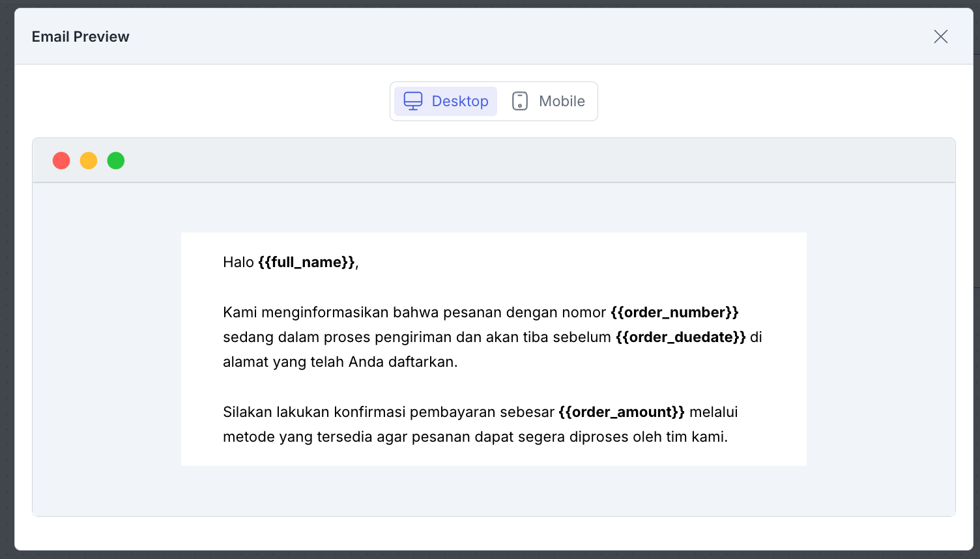The image size is (980, 559).
Task: Click the "Halo" greeting word
Action: (x=238, y=262)
